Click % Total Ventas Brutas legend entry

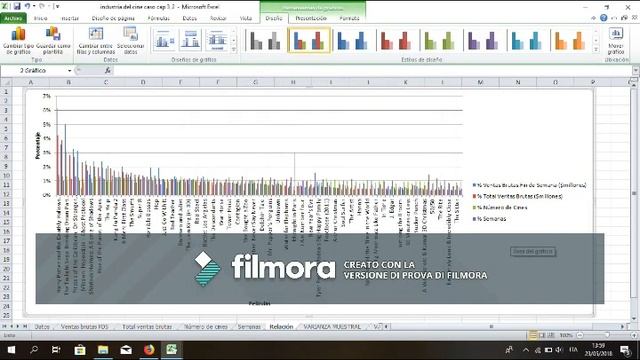pyautogui.click(x=519, y=196)
